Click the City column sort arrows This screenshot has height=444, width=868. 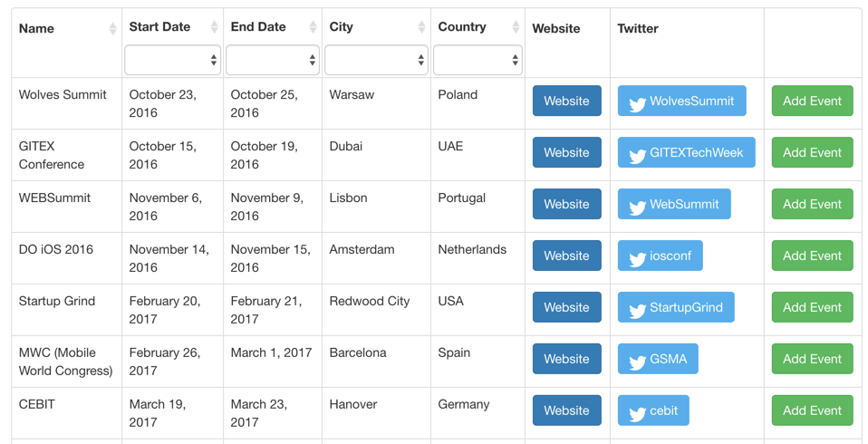[x=422, y=27]
